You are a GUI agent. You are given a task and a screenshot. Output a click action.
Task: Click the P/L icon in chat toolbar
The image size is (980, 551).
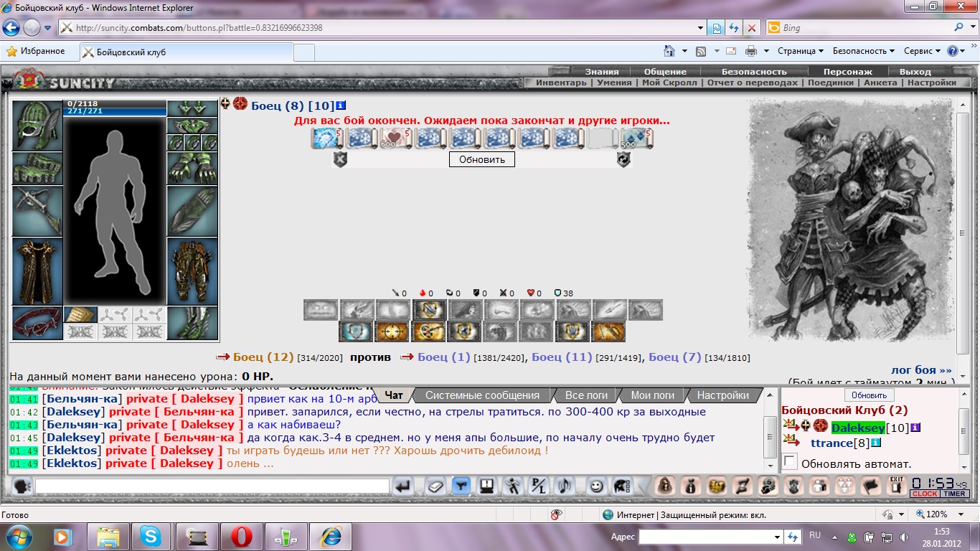pos(538,486)
